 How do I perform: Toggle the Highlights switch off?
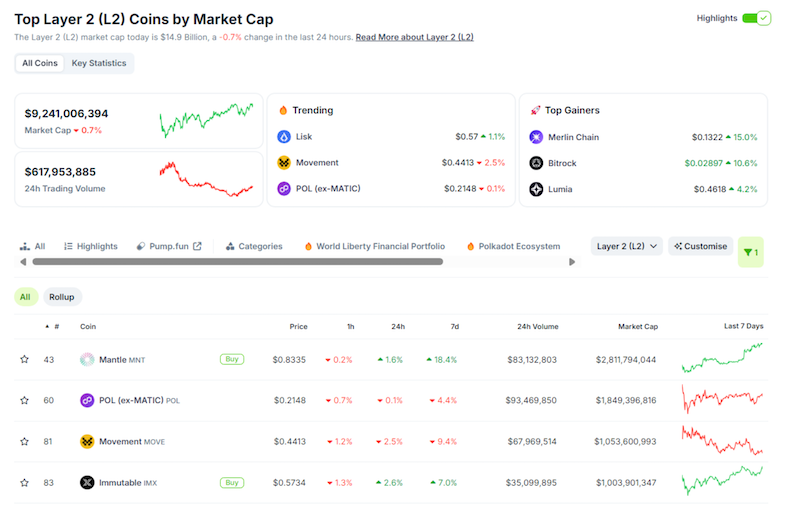point(756,18)
